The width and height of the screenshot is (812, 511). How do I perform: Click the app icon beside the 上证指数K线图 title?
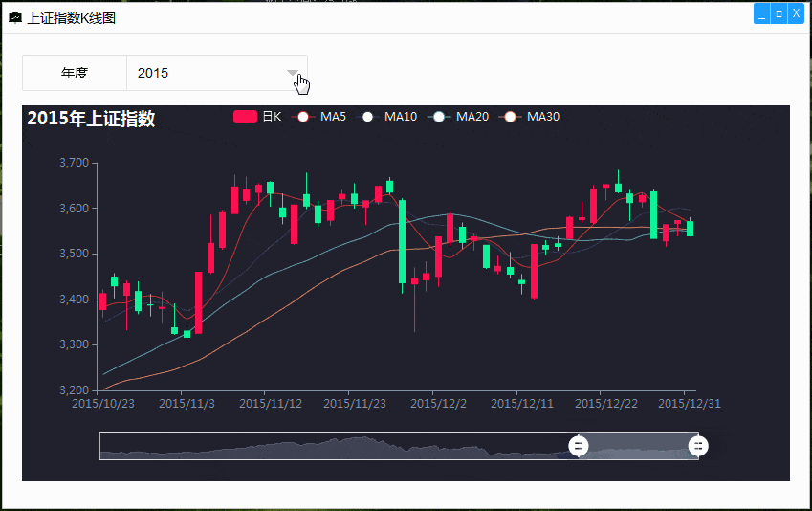coord(14,18)
